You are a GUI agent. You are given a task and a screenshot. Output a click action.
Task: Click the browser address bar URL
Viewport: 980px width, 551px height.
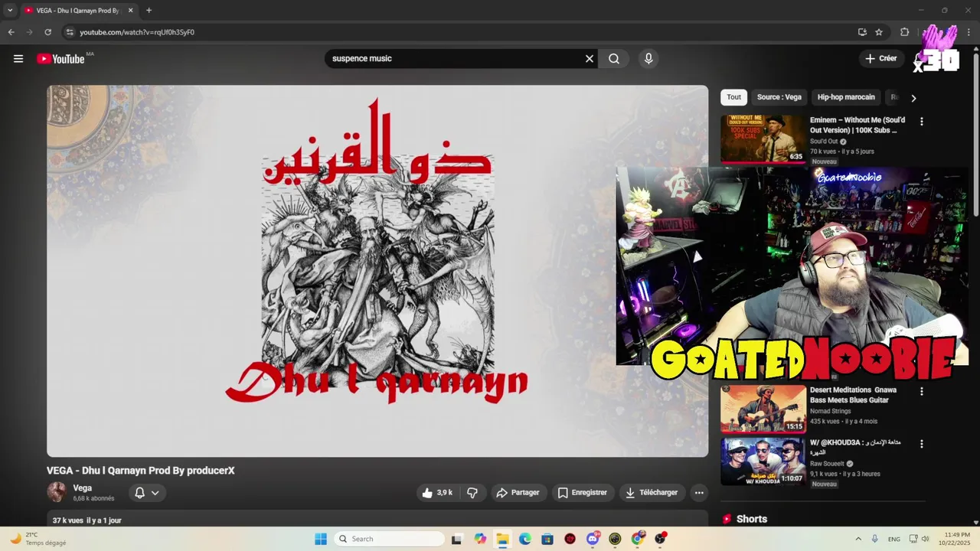(137, 32)
